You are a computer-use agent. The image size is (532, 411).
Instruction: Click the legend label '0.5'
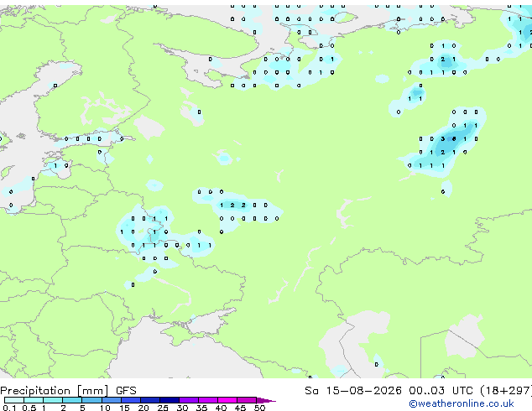29,408
